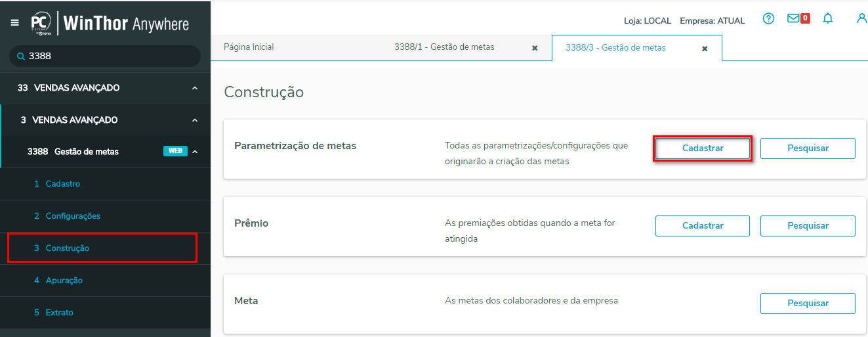Viewport: 868px width, 337px height.
Task: Open Extrato in the sidebar menu
Action: pos(59,313)
